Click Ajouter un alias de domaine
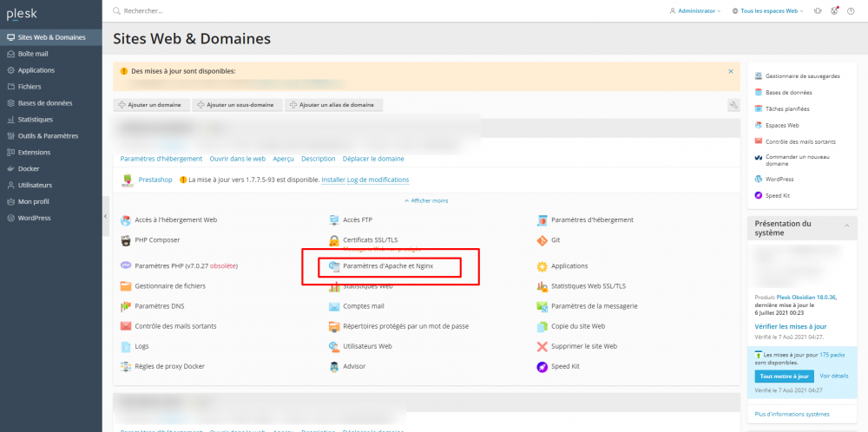 (x=334, y=105)
